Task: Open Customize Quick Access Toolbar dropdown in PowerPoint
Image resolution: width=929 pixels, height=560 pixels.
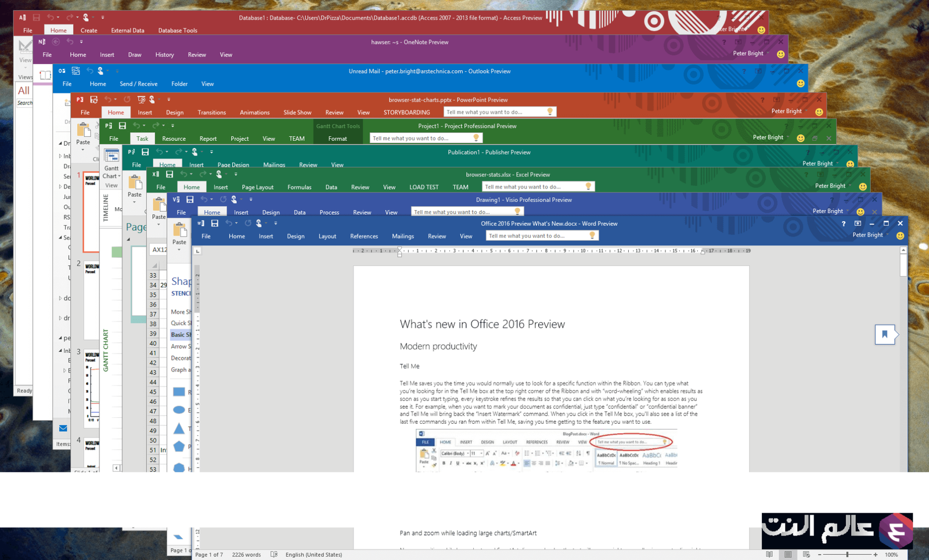Action: click(x=169, y=100)
